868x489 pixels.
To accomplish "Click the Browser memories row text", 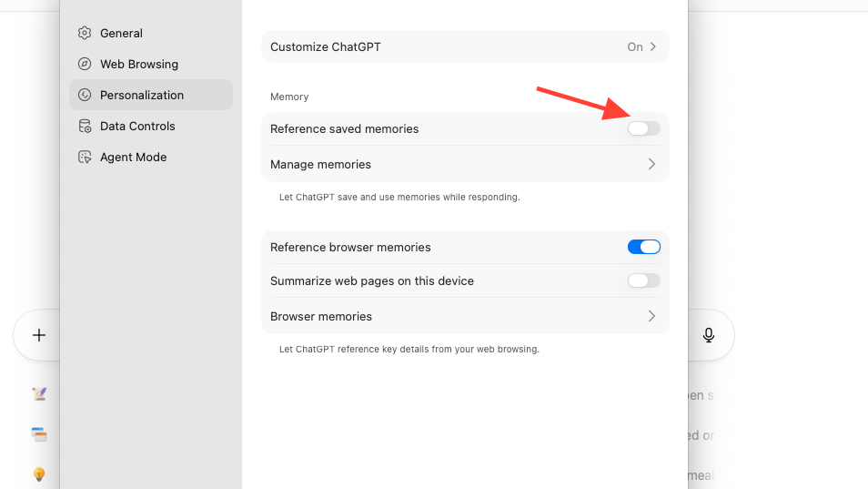I will 321,316.
